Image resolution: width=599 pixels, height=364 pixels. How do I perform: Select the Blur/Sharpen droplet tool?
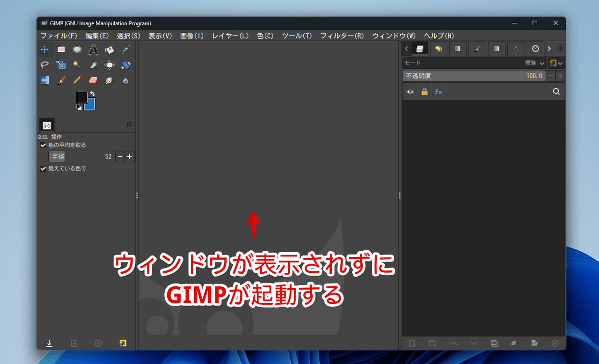point(125,80)
